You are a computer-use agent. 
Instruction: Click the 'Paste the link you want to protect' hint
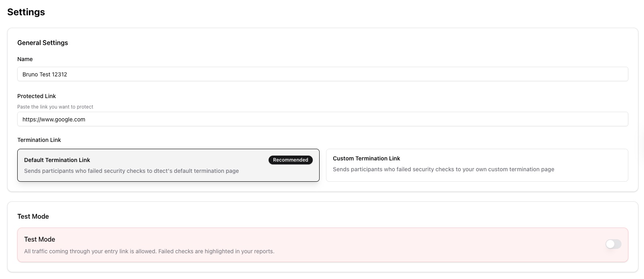tap(55, 107)
